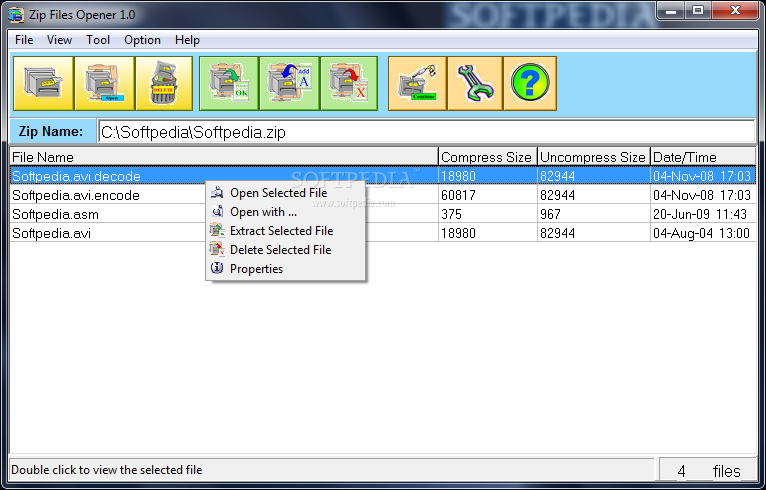
Task: Sort by Uncompress Size column header
Action: pos(594,157)
